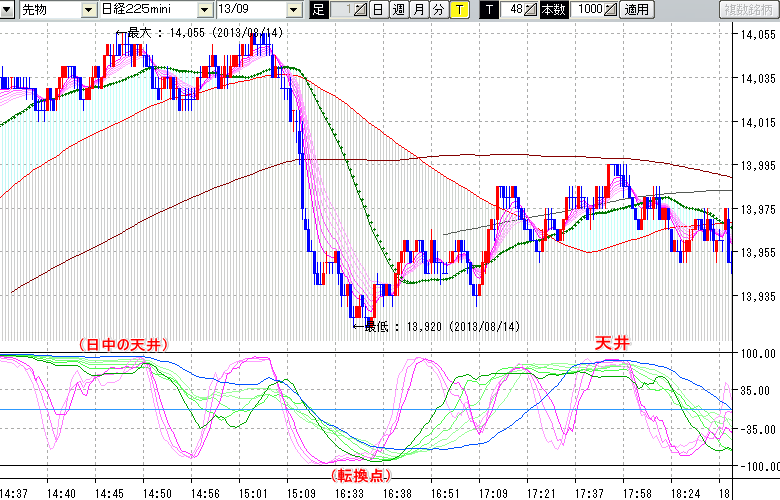Switch to the 日 daily chart timeframe
The height and width of the screenshot is (500, 780).
click(377, 10)
